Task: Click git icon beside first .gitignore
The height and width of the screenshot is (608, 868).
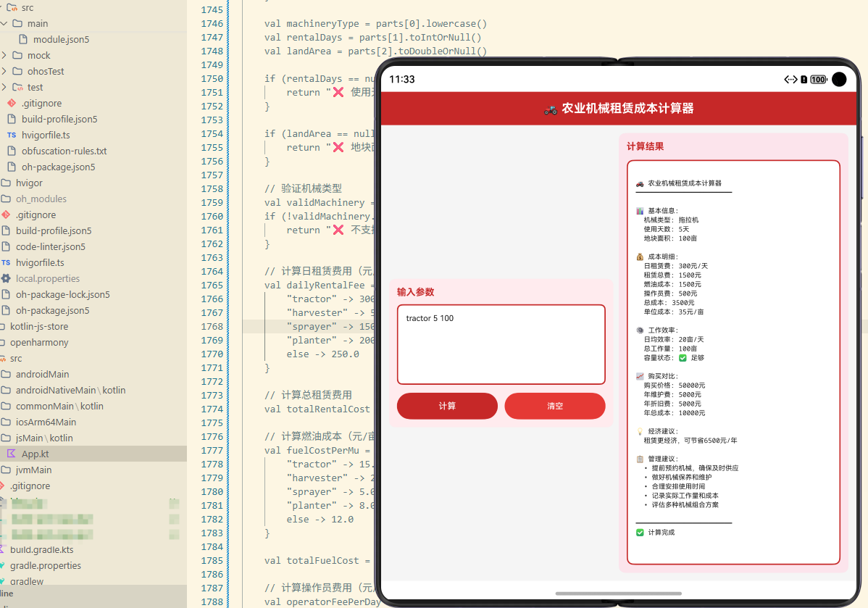Action: pos(12,103)
